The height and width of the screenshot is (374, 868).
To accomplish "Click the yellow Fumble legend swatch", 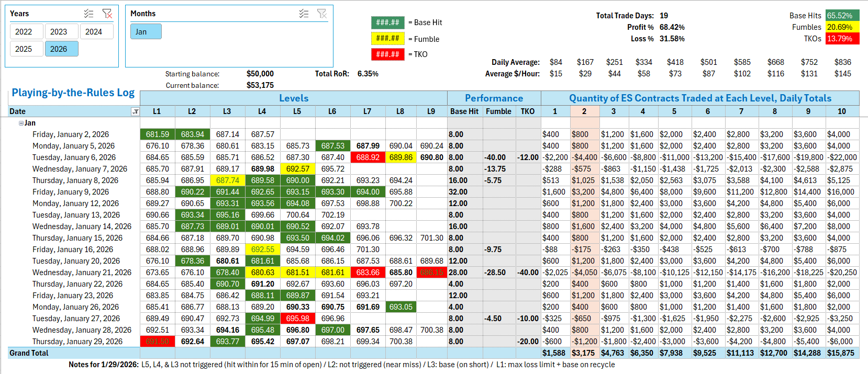I will [x=387, y=39].
